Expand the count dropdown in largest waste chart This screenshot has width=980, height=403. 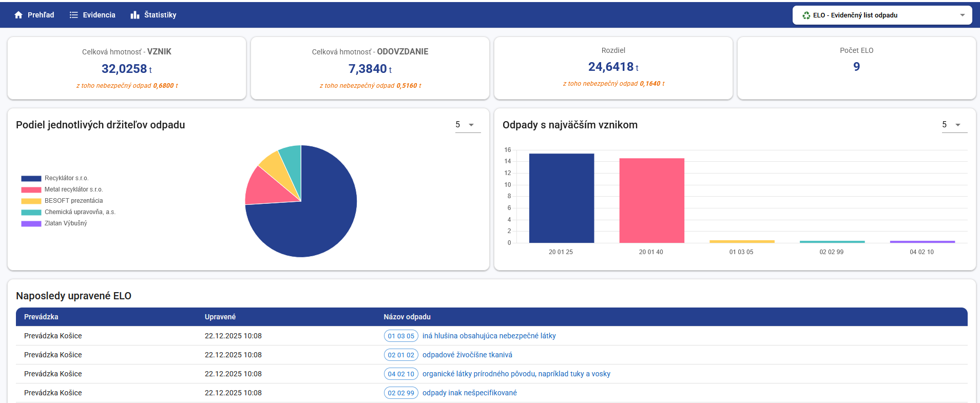tap(954, 125)
